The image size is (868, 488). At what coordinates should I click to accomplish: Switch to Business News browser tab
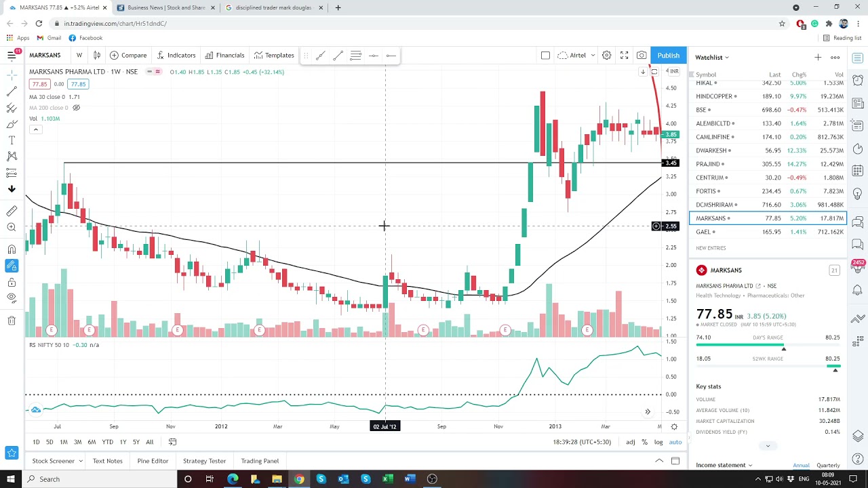coord(165,7)
